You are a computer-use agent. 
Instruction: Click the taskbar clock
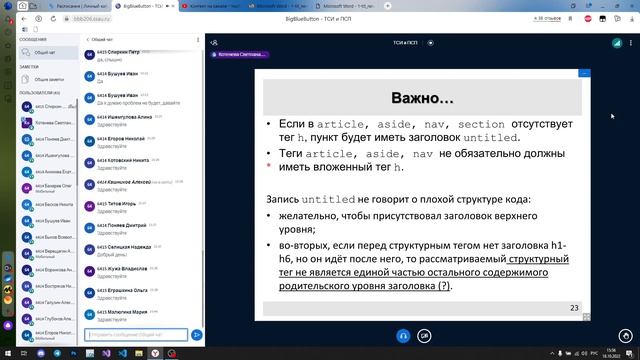611,353
